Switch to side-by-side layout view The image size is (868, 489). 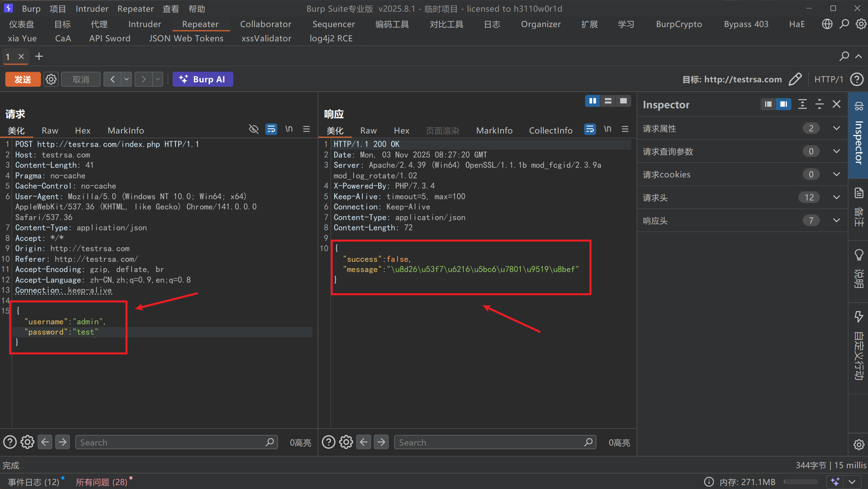(592, 101)
